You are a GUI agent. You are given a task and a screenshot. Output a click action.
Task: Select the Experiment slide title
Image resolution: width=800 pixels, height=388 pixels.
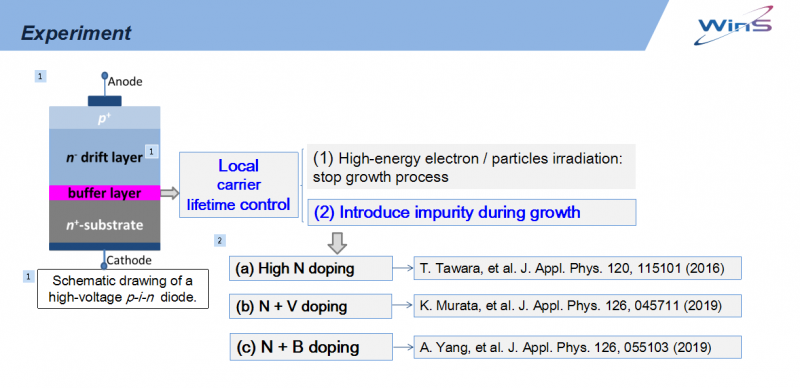76,34
